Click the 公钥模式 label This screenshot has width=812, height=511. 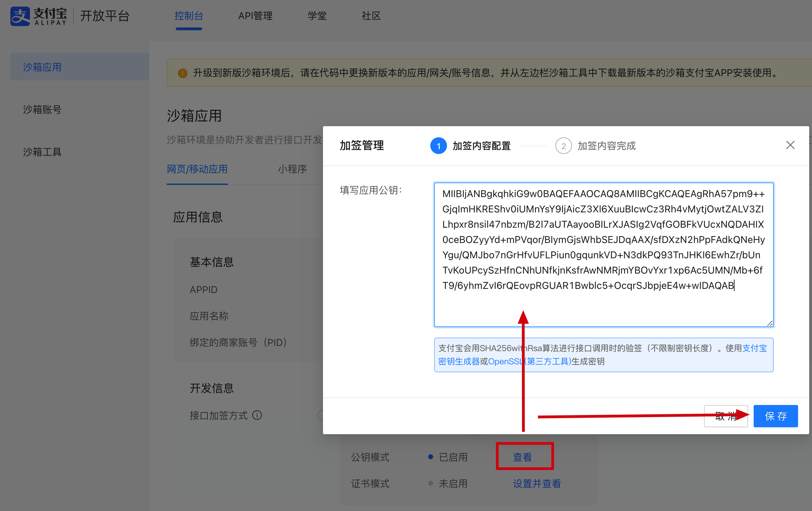click(x=370, y=457)
